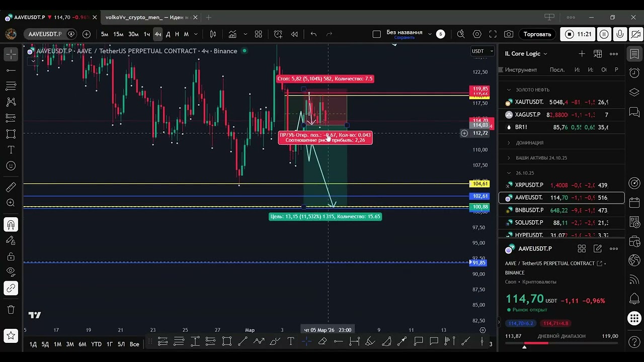Screen dimensions: 644x362
Task: Expand the ДОМИНАЦИЯ section
Action: pyautogui.click(x=509, y=143)
